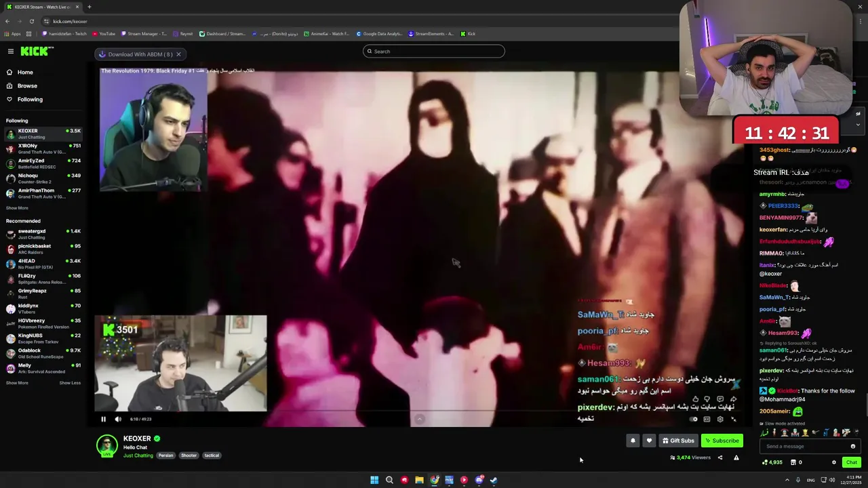The width and height of the screenshot is (868, 488).
Task: Open AmirEyZed channel in the Following list
Action: point(43,163)
